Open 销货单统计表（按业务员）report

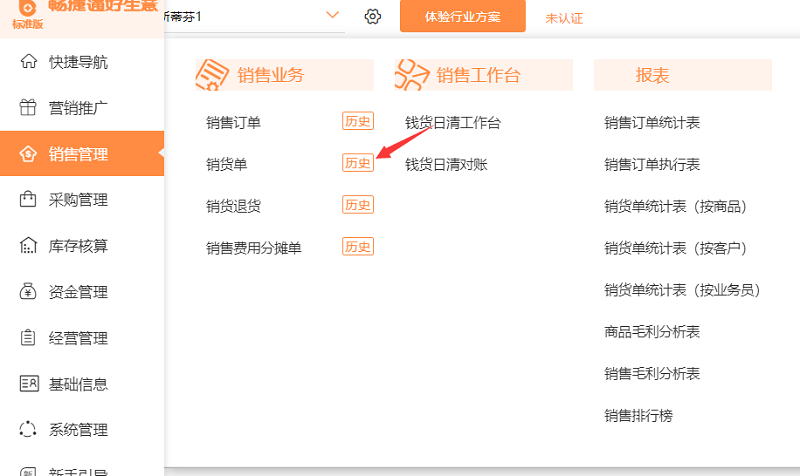click(x=682, y=290)
